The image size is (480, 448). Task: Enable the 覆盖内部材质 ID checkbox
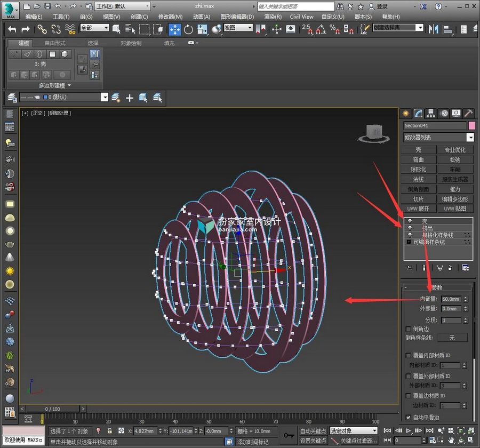coord(408,355)
